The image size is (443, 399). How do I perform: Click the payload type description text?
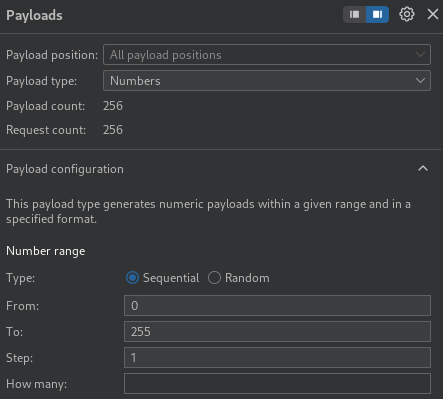coord(208,211)
